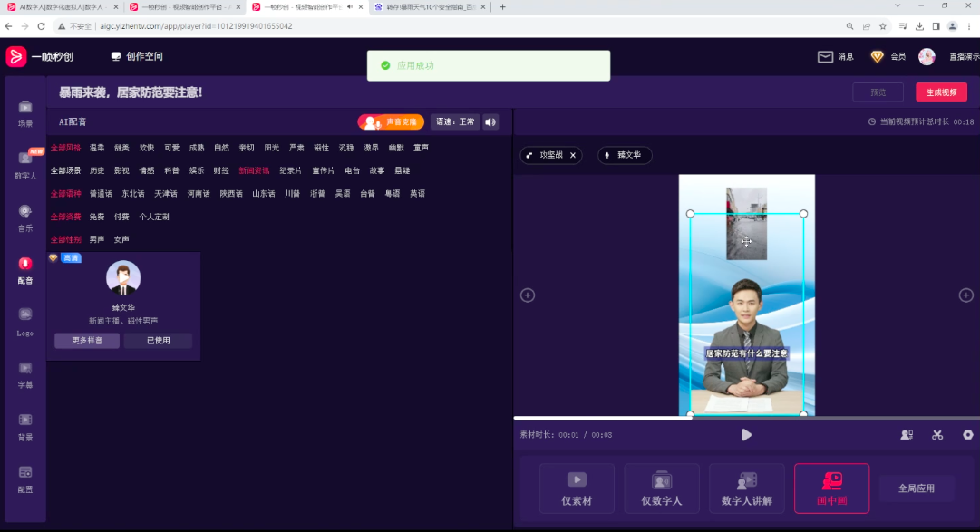
Task: Click the 全局应用 apply-all button
Action: point(917,488)
